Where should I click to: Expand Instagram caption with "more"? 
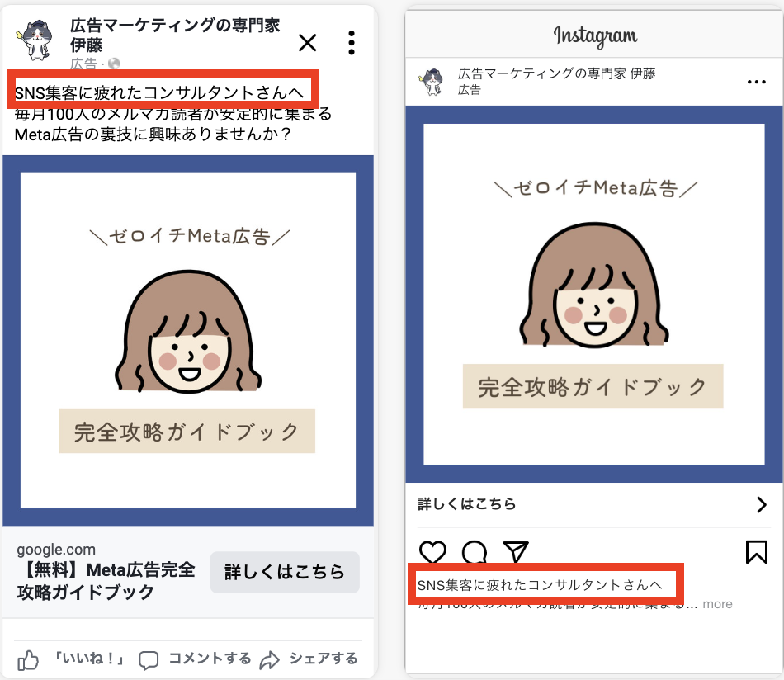(717, 604)
